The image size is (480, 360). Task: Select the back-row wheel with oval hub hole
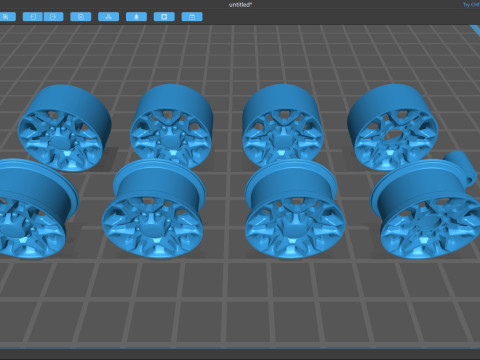pos(393,127)
